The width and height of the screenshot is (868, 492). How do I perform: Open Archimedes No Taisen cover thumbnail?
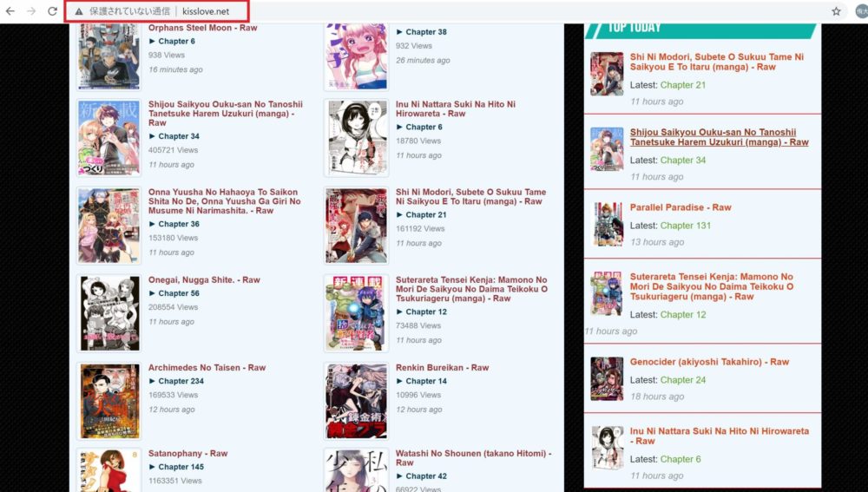tap(109, 401)
